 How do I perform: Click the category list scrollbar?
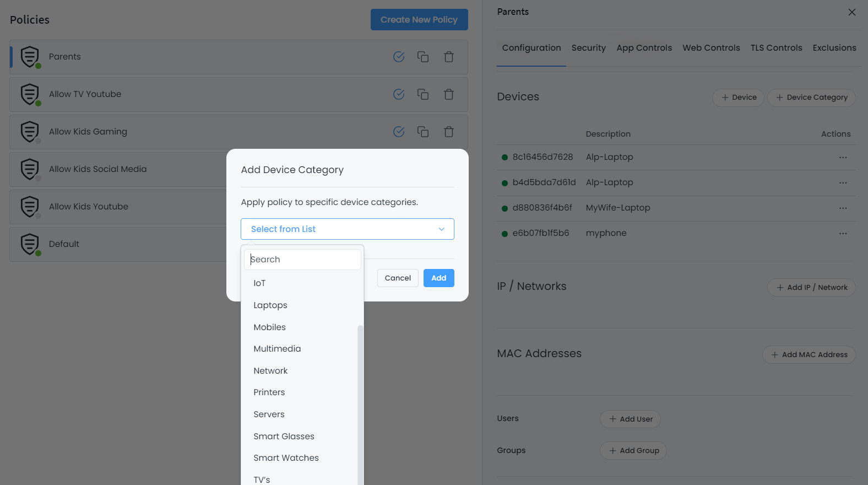tap(361, 405)
